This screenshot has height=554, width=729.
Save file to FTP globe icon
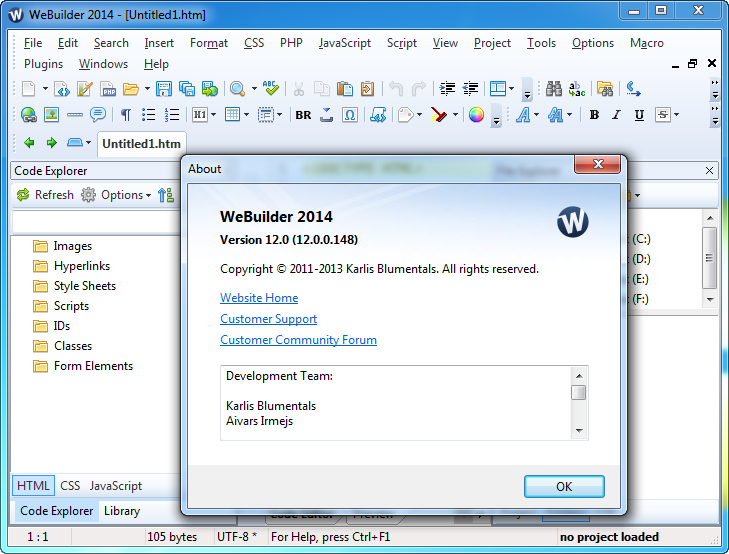tap(210, 88)
